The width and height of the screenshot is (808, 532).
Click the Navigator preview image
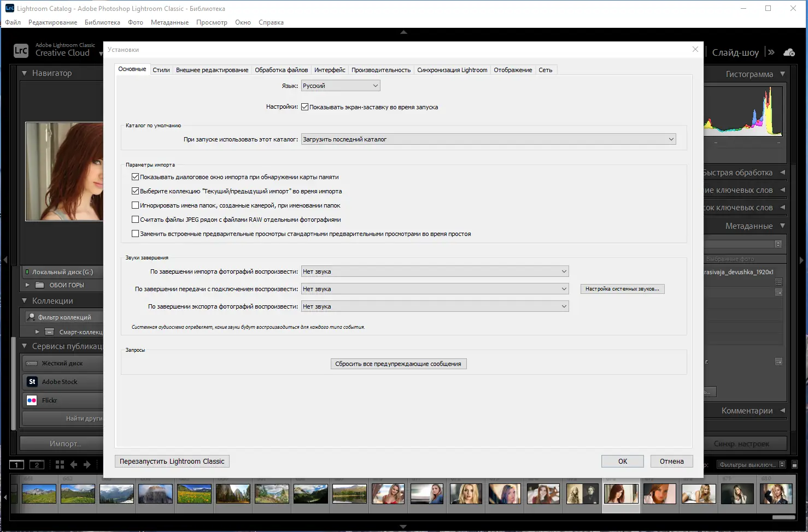tap(64, 172)
